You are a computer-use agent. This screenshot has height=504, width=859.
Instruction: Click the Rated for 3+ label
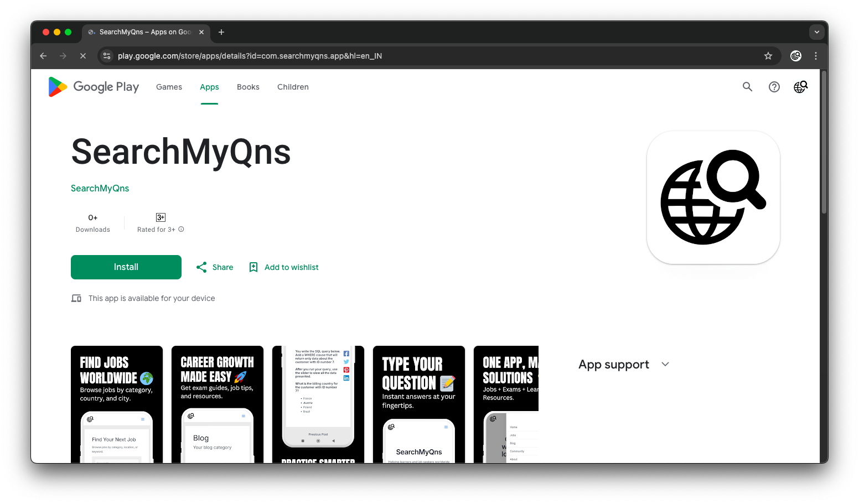[156, 230]
